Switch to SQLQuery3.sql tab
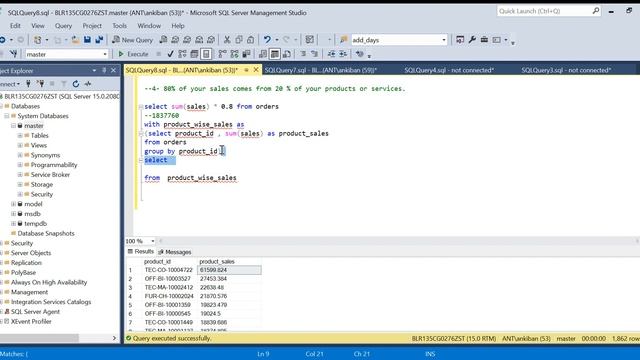This screenshot has width=640, height=360. pyautogui.click(x=566, y=70)
